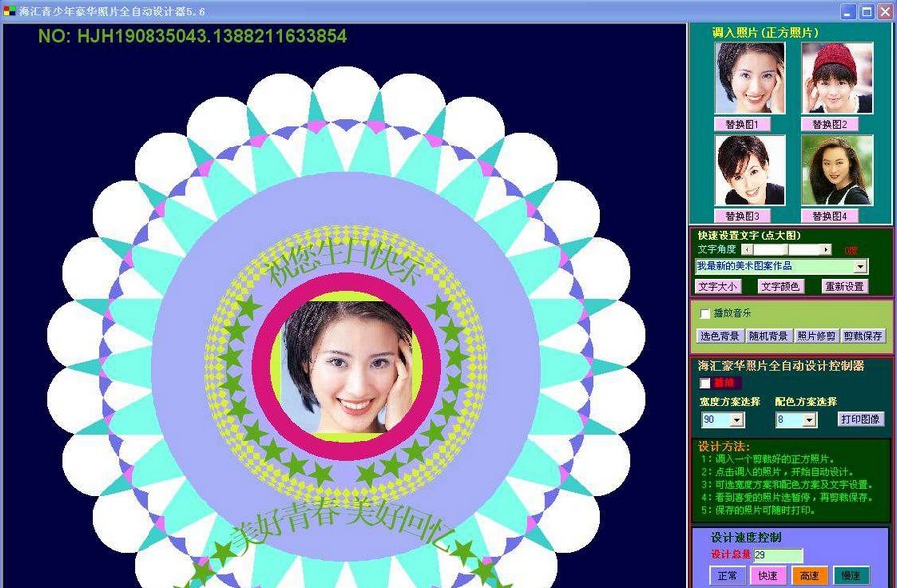Set design speed to 高速
This screenshot has height=588, width=897.
click(810, 576)
